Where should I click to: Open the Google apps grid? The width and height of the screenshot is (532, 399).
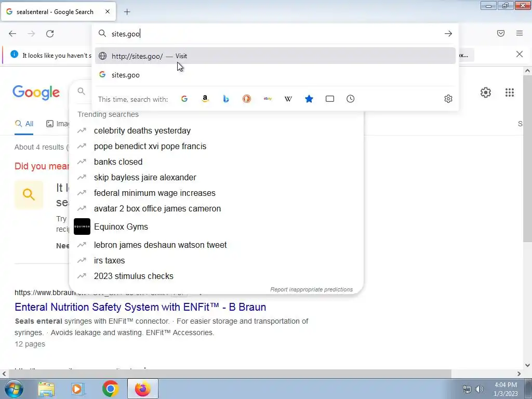coord(510,92)
